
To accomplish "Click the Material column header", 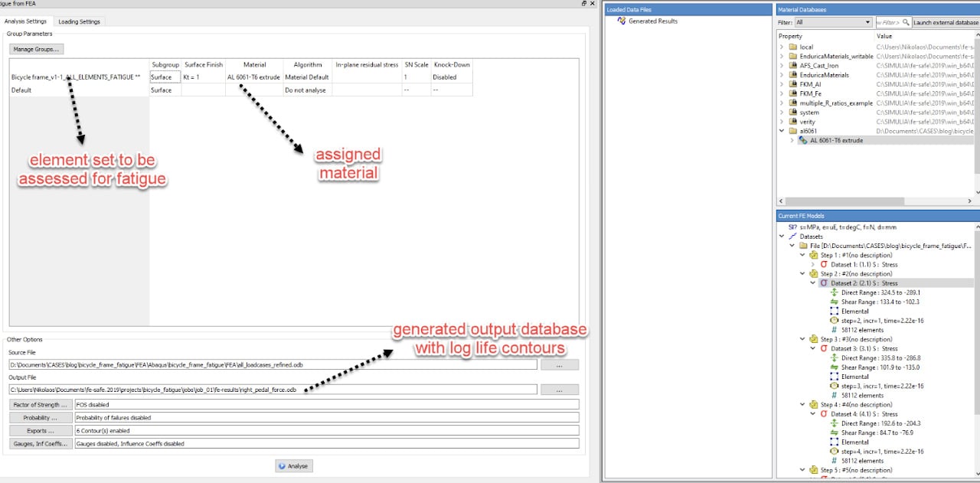I will (x=253, y=65).
